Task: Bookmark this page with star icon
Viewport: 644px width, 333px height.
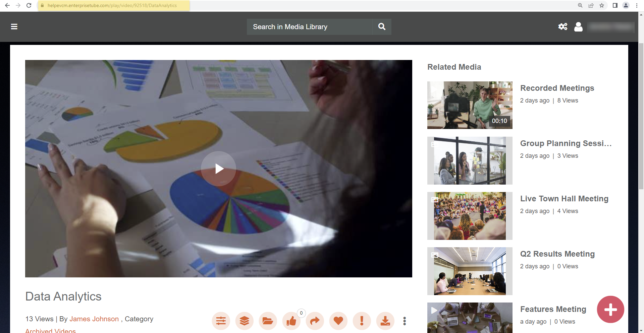Action: coord(602,5)
